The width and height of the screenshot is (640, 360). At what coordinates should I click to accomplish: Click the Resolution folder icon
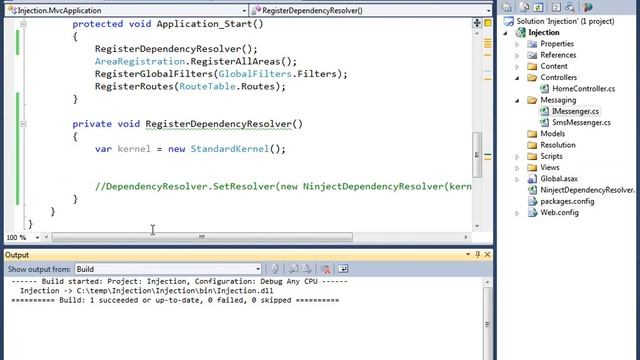(x=532, y=145)
